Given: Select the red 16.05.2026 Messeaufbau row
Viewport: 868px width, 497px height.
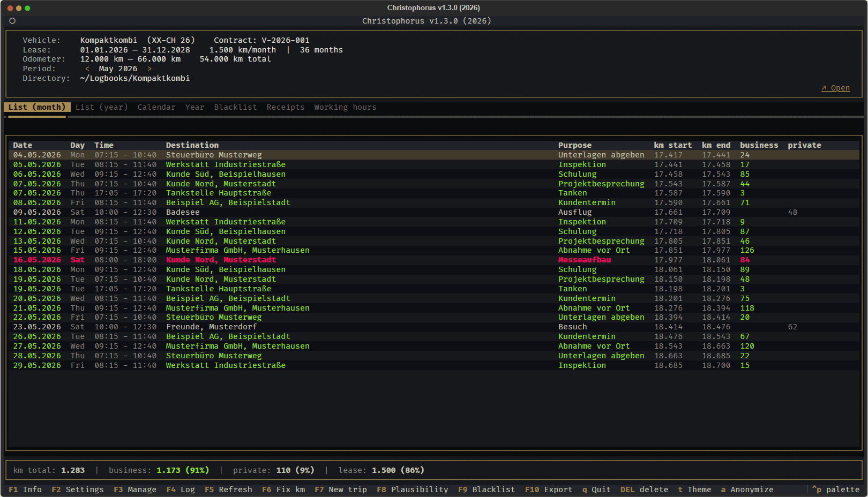Looking at the screenshot, I should (434, 260).
